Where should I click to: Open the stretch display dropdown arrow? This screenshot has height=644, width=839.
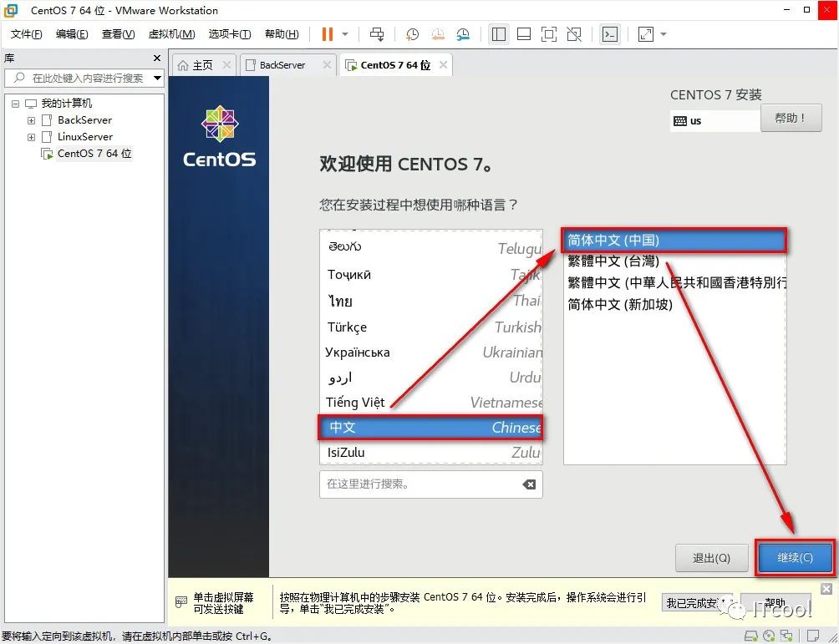click(x=664, y=34)
